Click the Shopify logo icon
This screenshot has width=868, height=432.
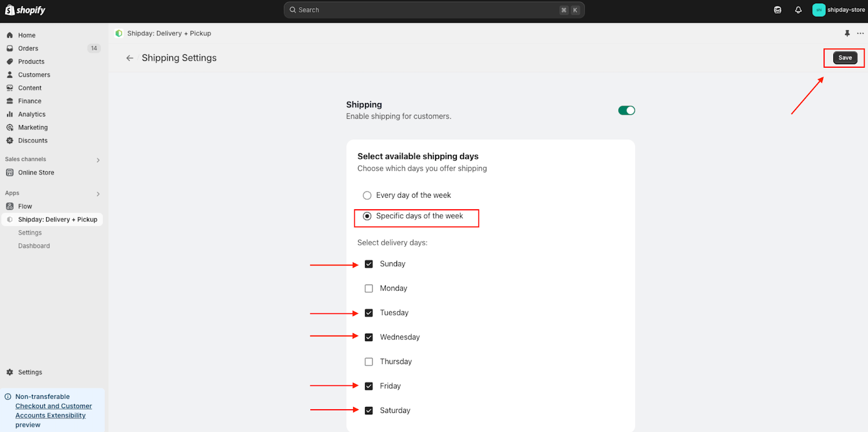10,10
